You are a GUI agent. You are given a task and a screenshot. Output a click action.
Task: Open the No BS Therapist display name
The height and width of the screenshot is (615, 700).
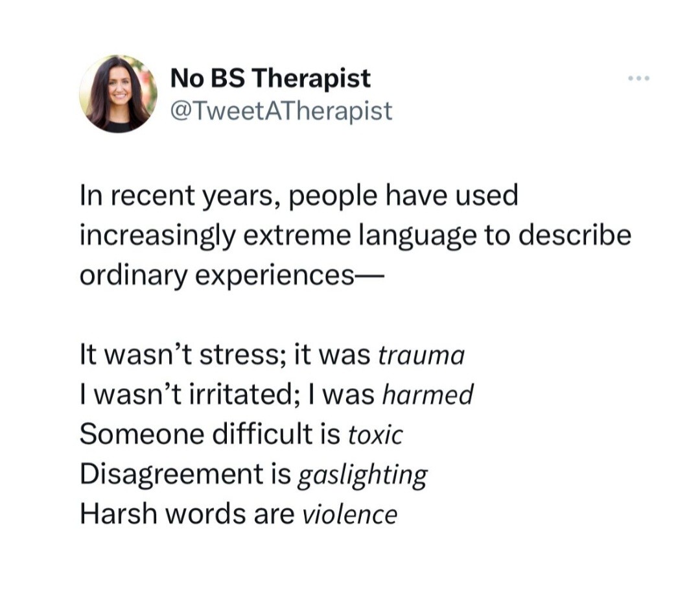tap(270, 79)
